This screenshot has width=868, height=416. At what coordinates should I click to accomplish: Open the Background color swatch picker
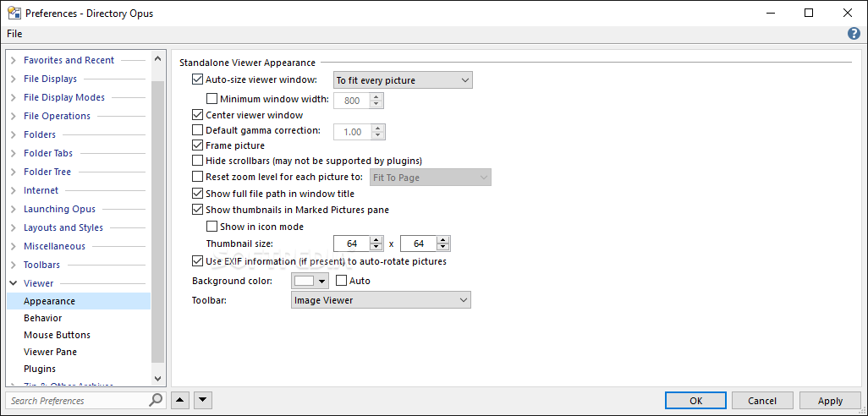310,281
